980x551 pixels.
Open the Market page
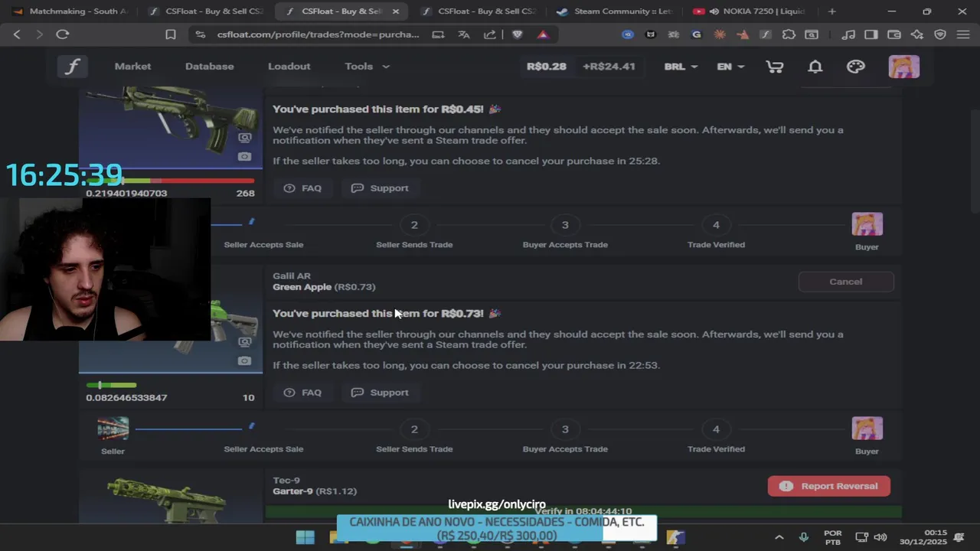pos(132,67)
